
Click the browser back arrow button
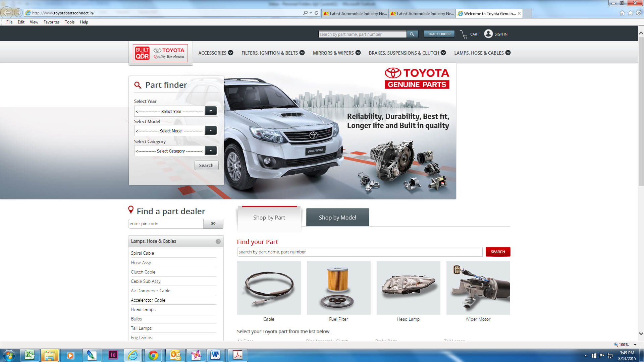click(7, 13)
